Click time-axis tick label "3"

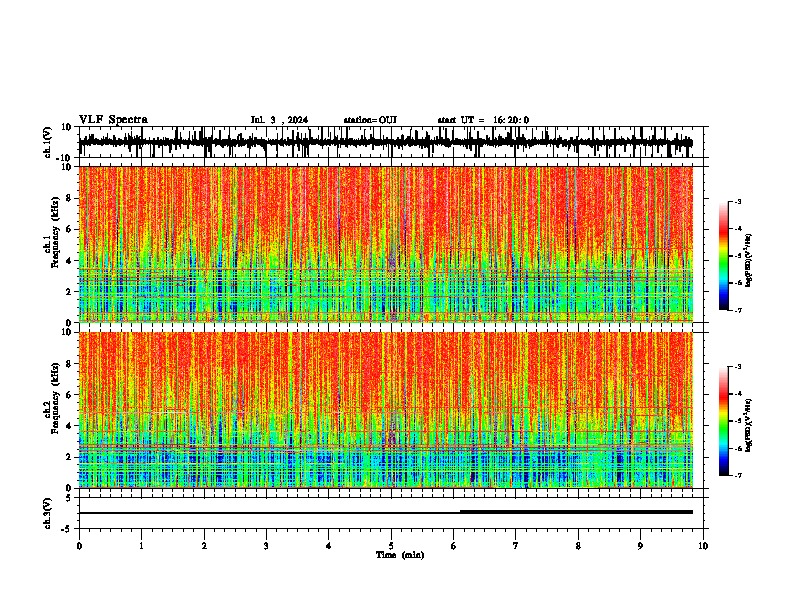pos(266,546)
